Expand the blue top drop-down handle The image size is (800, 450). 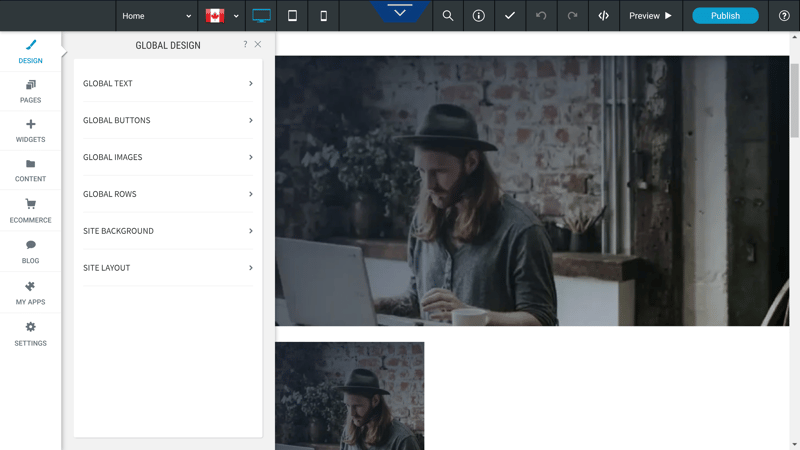tap(400, 11)
